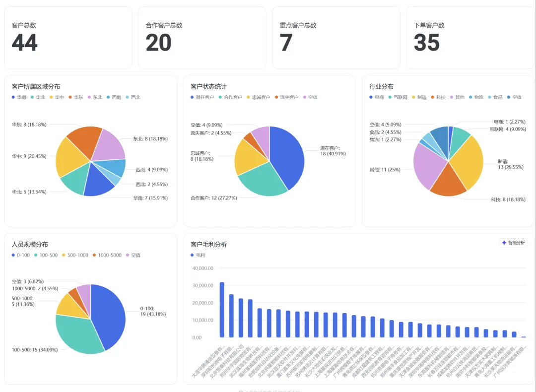Toggle 500-1000 legend in the 人员规模分布 chart
The width and height of the screenshot is (536, 392).
click(75, 255)
